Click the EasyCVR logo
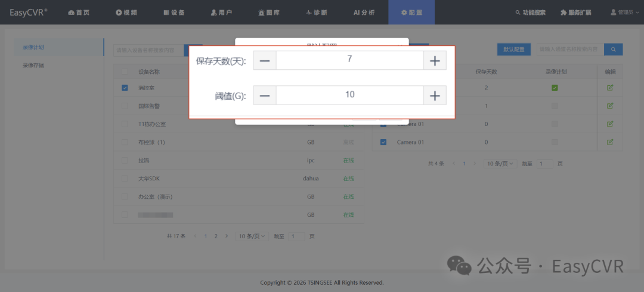 tap(28, 13)
